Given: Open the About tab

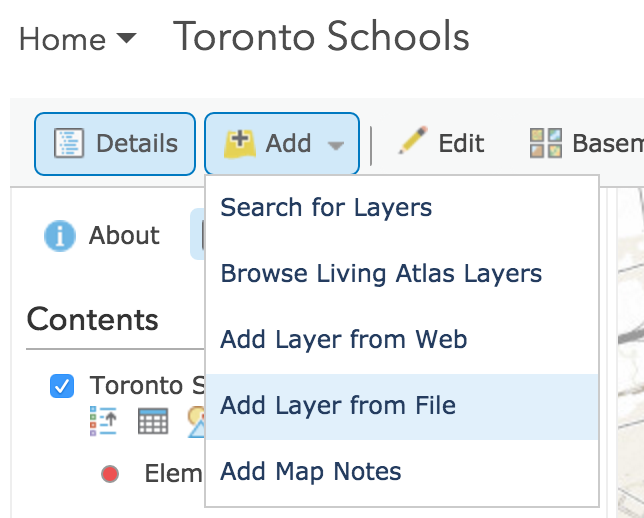Looking at the screenshot, I should tap(102, 236).
